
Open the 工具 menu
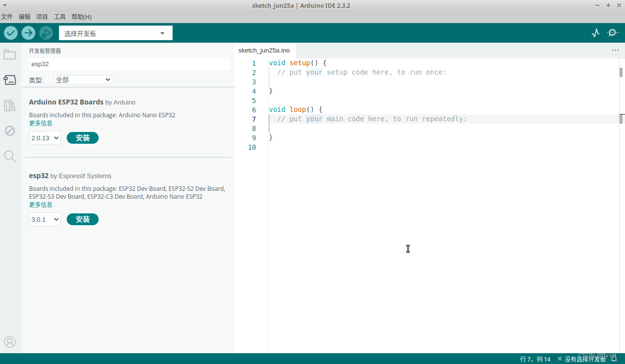coord(60,17)
